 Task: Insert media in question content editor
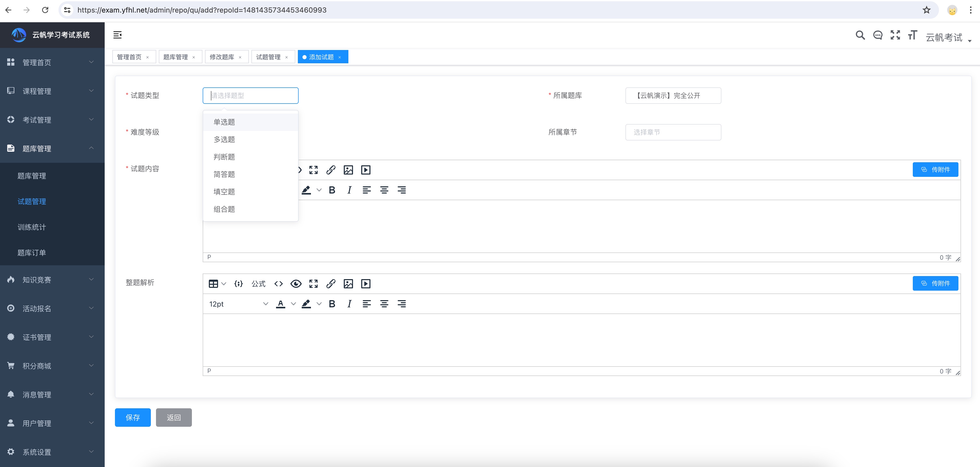366,170
